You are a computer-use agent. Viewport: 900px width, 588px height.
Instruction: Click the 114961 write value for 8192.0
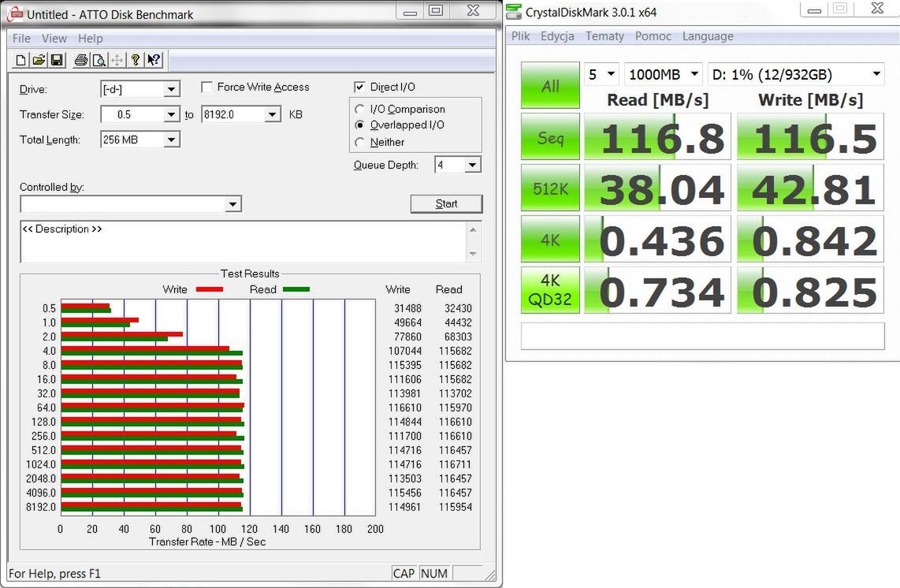[x=404, y=507]
